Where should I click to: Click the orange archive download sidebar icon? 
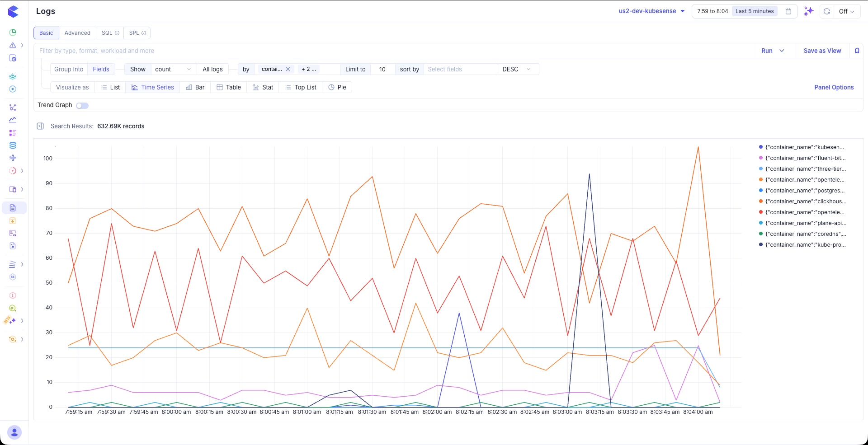(x=13, y=220)
